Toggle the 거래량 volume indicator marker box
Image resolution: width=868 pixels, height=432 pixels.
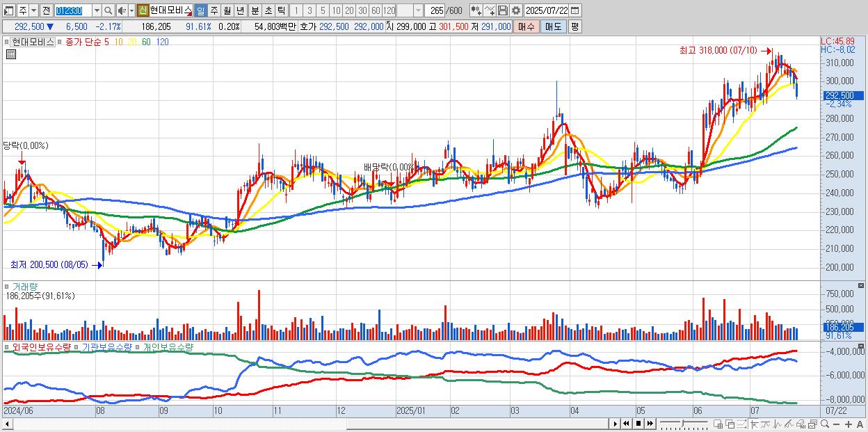pos(7,286)
